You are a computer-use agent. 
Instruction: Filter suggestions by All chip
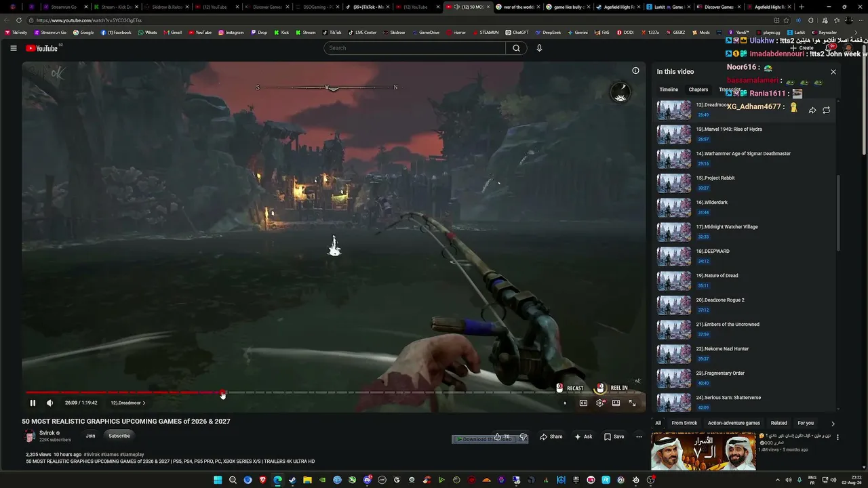tap(658, 423)
